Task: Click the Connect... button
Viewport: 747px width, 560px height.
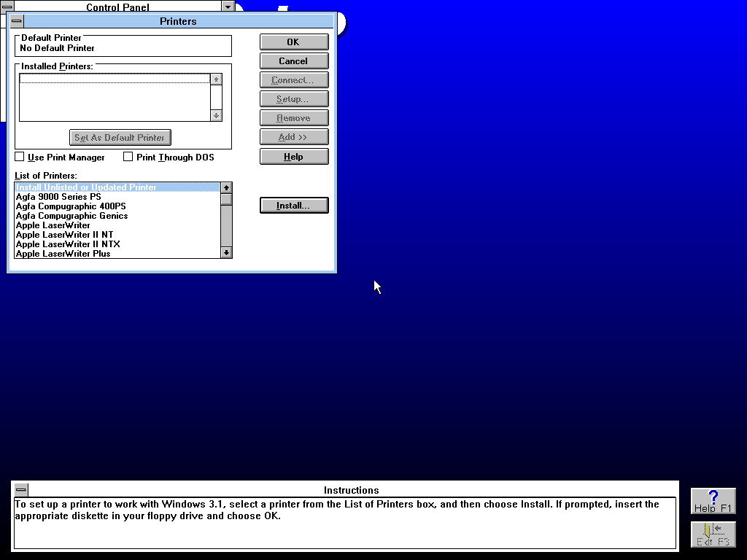Action: (294, 80)
